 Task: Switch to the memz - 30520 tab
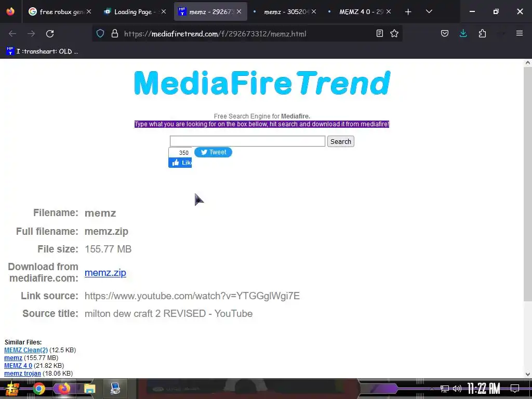pos(286,11)
